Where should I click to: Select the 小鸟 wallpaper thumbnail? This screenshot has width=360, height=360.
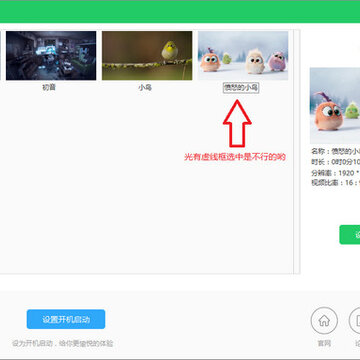(x=147, y=56)
